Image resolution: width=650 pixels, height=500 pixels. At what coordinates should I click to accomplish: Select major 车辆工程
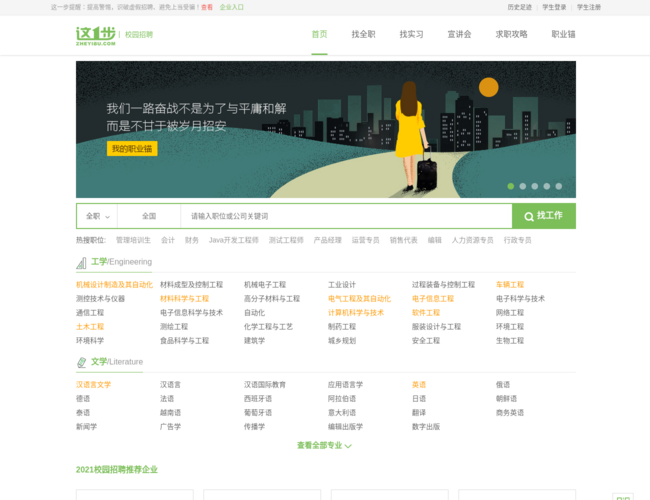pos(510,285)
